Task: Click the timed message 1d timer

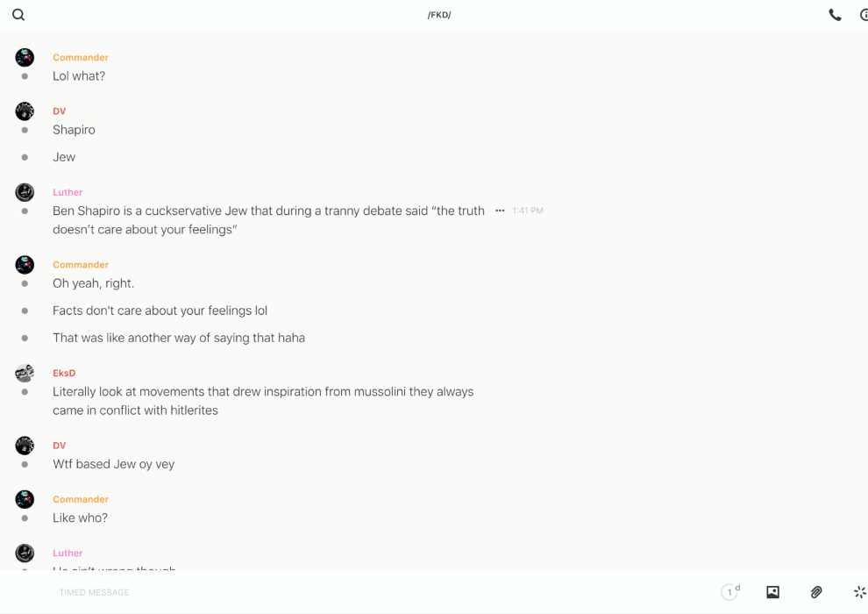Action: click(x=729, y=592)
